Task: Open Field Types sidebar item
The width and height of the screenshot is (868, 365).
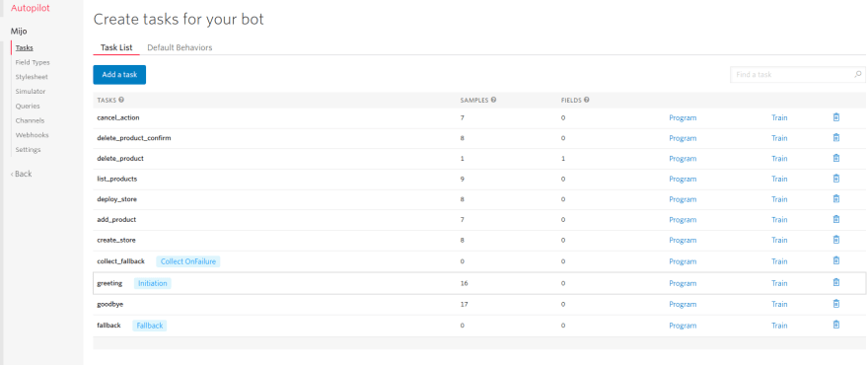Action: (33, 62)
